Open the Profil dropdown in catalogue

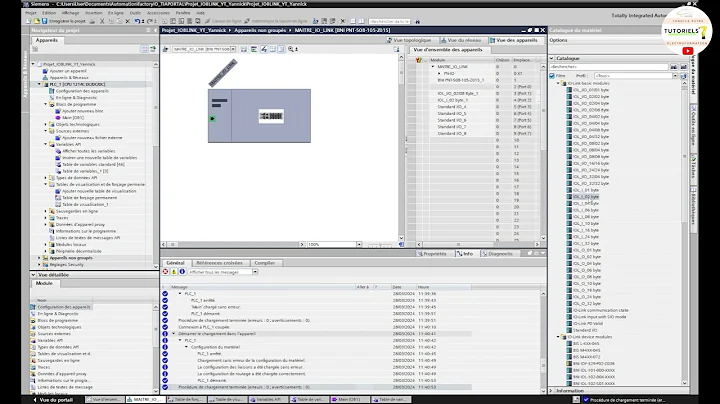pos(675,76)
